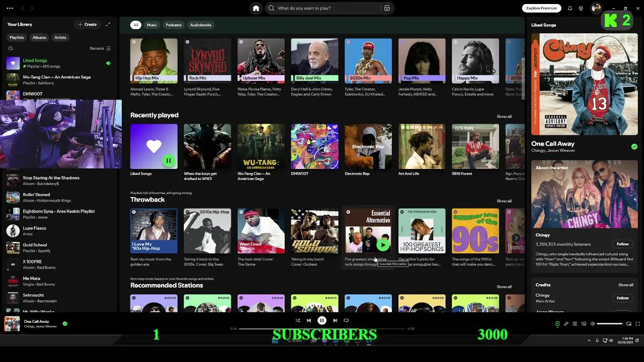Open the Create menu in Your Library
Screen dimensions: 644x362
88,24
